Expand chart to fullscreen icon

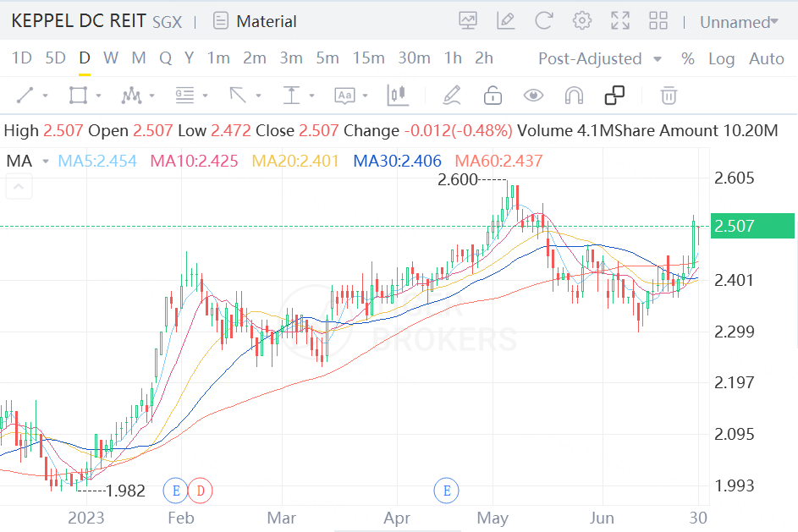pyautogui.click(x=620, y=21)
